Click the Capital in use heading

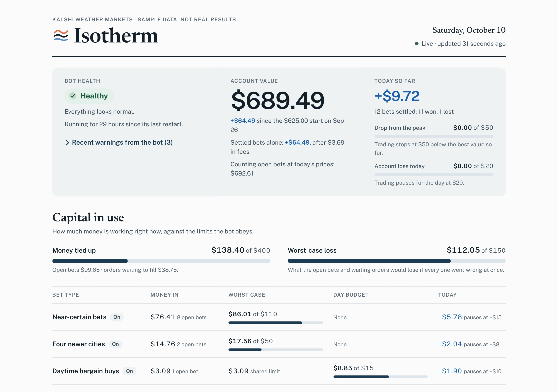coord(88,217)
